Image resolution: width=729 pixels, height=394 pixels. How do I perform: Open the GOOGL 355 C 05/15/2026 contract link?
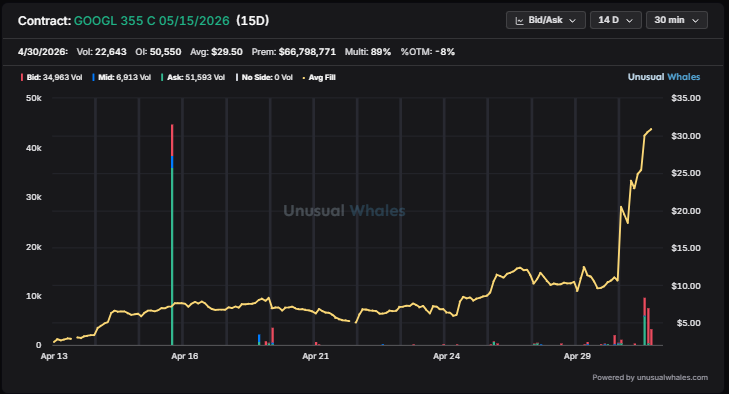[152, 21]
